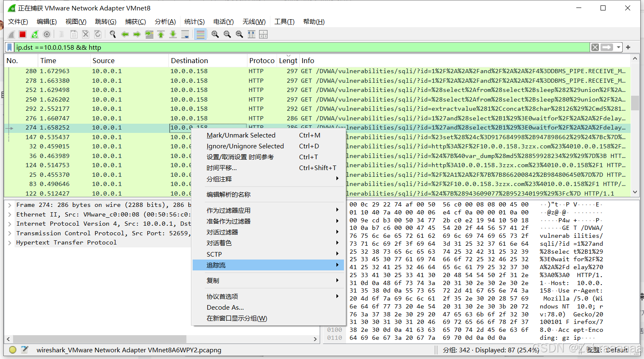Expand the Transmission Control Protocol node
This screenshot has height=359, width=644.
9,233
